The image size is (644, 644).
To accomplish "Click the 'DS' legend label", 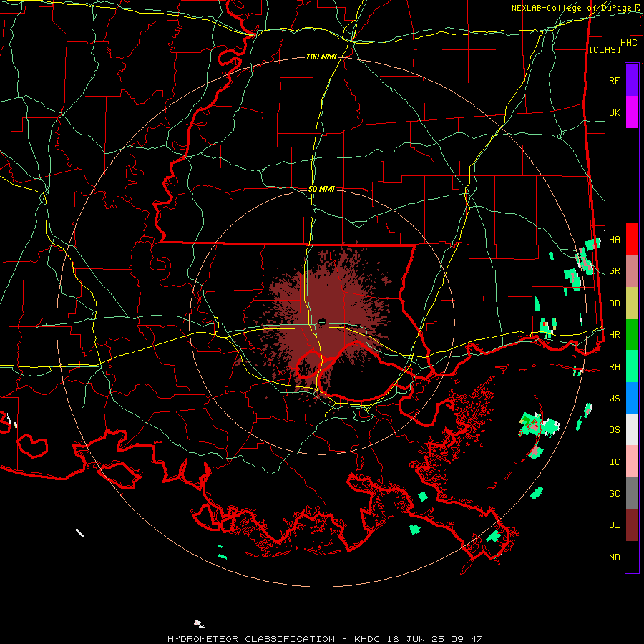I will pyautogui.click(x=614, y=430).
